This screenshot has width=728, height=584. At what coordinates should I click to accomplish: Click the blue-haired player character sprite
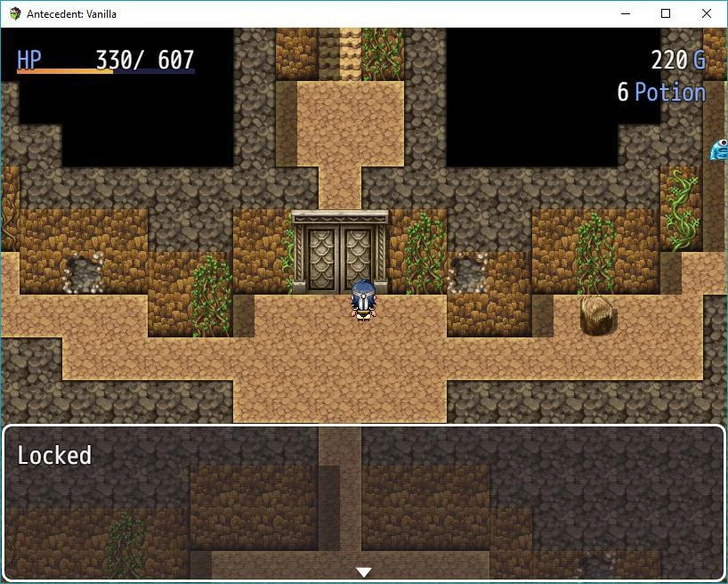[x=363, y=300]
